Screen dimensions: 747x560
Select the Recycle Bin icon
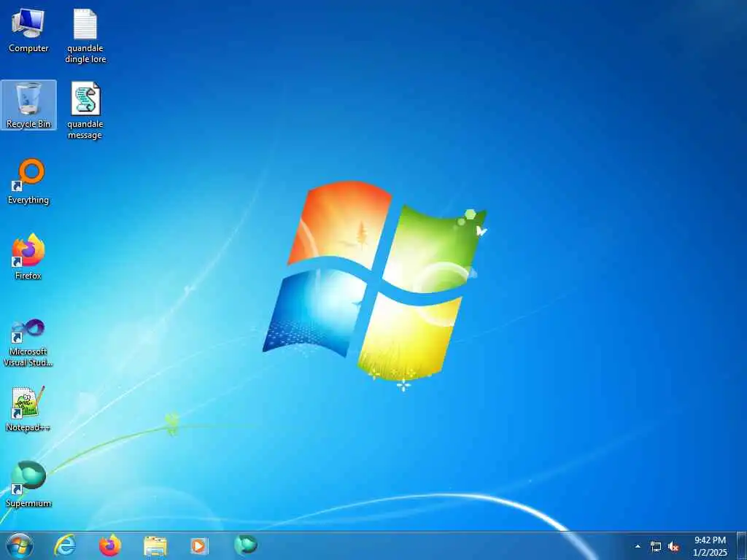pos(28,105)
